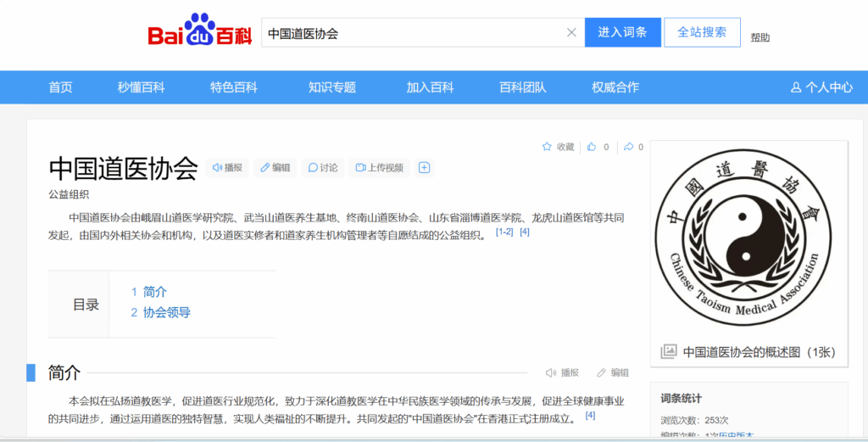868x442 pixels.
Task: Click the 简介 section heading
Action: pyautogui.click(x=64, y=372)
